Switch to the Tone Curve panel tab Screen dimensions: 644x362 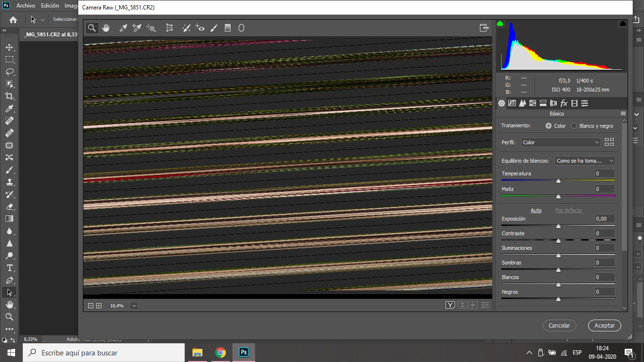click(512, 103)
